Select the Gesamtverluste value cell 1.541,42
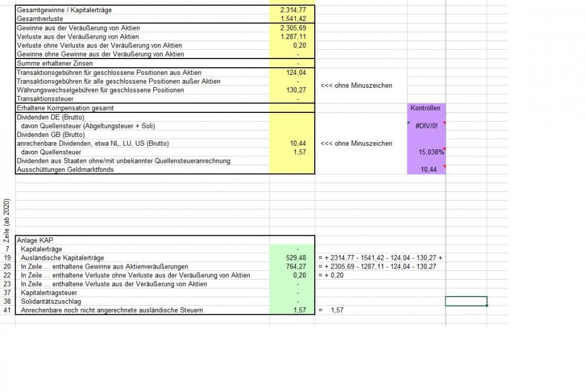The height and width of the screenshot is (392, 585). pos(291,19)
